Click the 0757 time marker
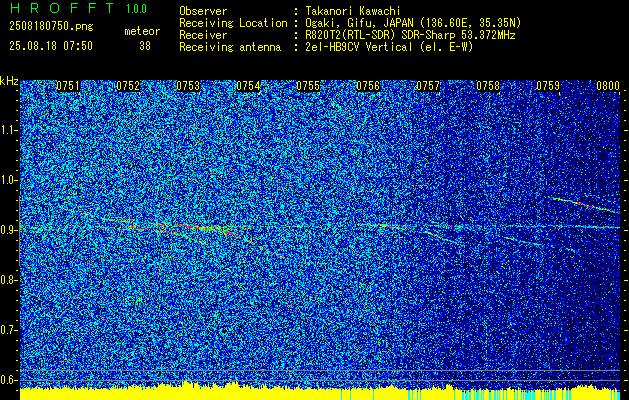This screenshot has width=629, height=400. pyautogui.click(x=428, y=86)
